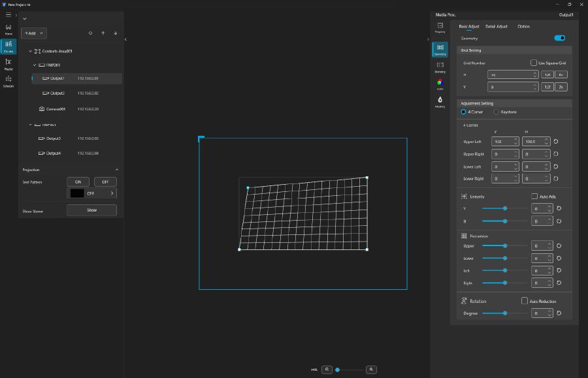Screen dimensions: 588x378
Task: Switch to the Detail Adjust tab
Action: pyautogui.click(x=496, y=27)
